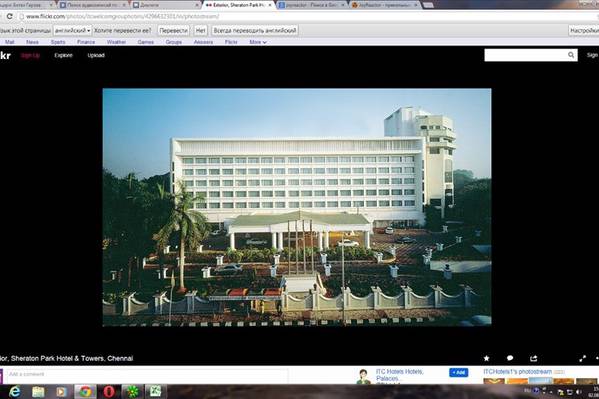Click the Нет button in translate bar
Screen dimensions: 599x399
point(201,31)
